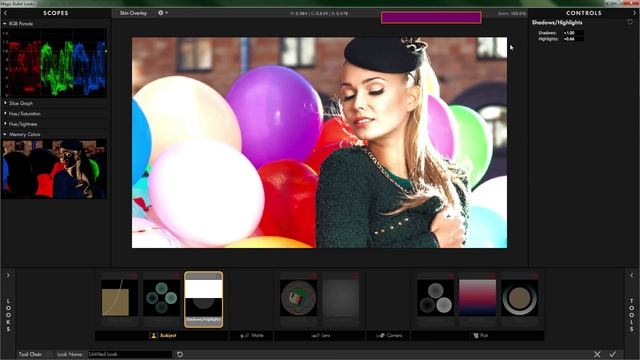Click the CONTROLS panel title
The height and width of the screenshot is (360, 640).
(x=584, y=13)
